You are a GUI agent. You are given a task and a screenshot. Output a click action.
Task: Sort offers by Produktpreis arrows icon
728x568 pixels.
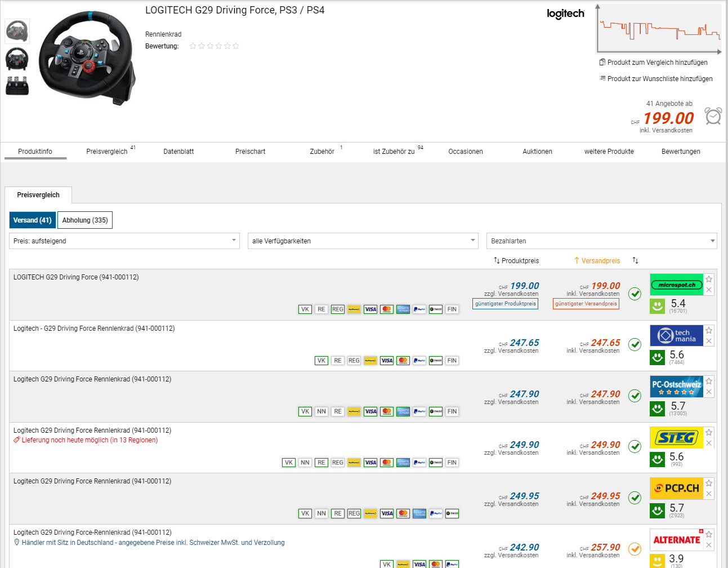(x=497, y=260)
